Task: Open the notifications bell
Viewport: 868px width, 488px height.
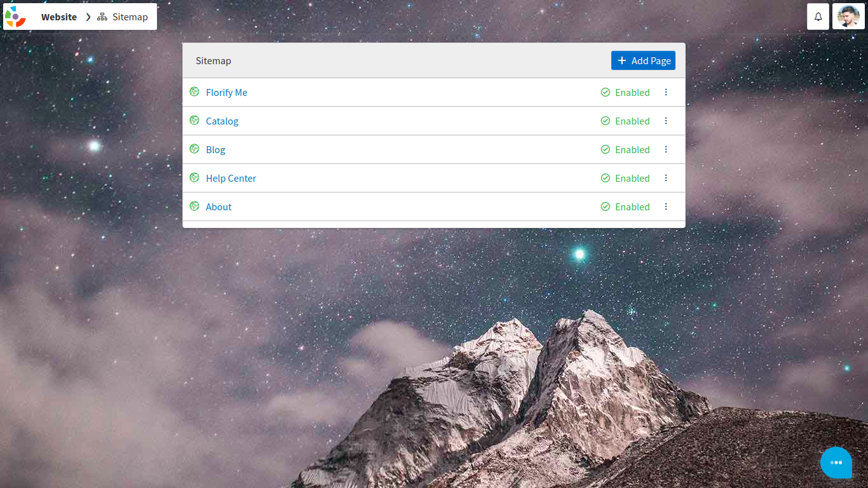Action: click(x=818, y=17)
